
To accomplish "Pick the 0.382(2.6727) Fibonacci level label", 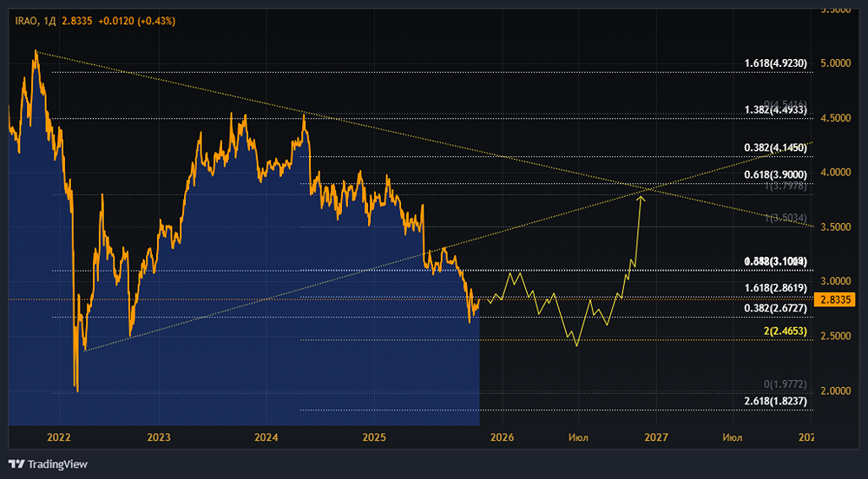I will click(776, 308).
